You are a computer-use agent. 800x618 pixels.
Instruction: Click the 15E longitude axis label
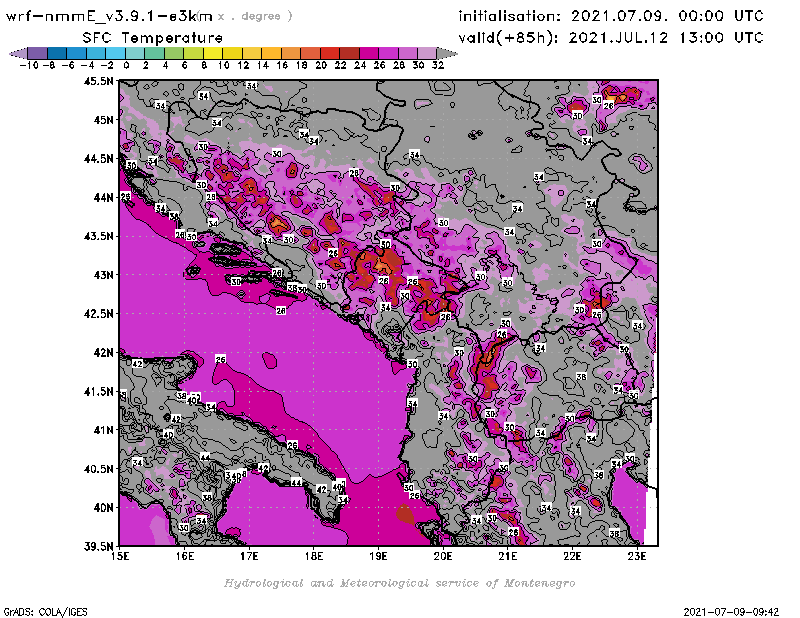120,556
